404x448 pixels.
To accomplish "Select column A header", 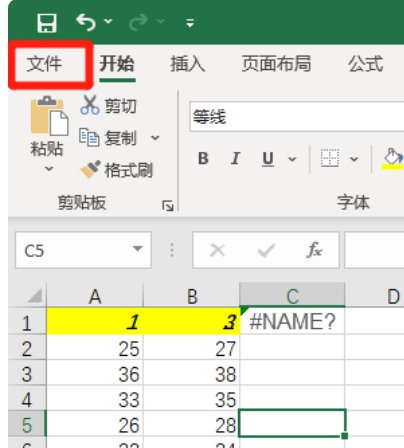I will [x=95, y=295].
